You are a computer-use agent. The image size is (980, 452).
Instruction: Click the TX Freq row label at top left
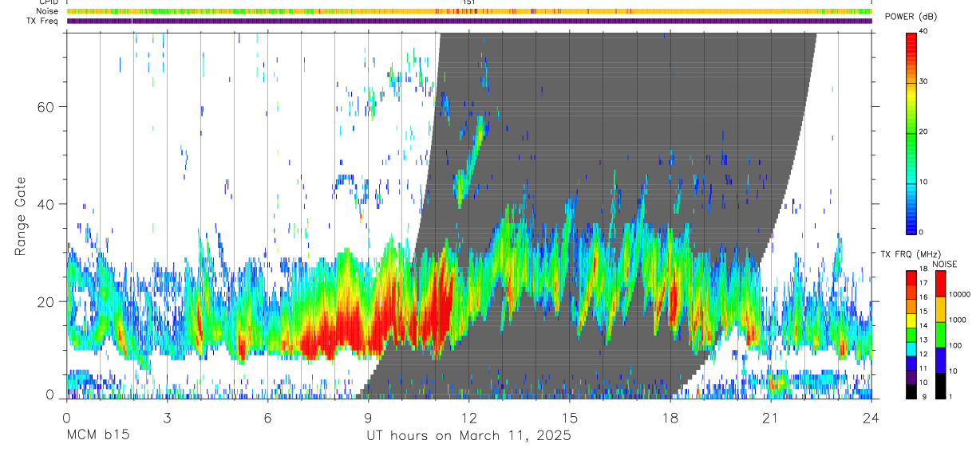tap(42, 21)
